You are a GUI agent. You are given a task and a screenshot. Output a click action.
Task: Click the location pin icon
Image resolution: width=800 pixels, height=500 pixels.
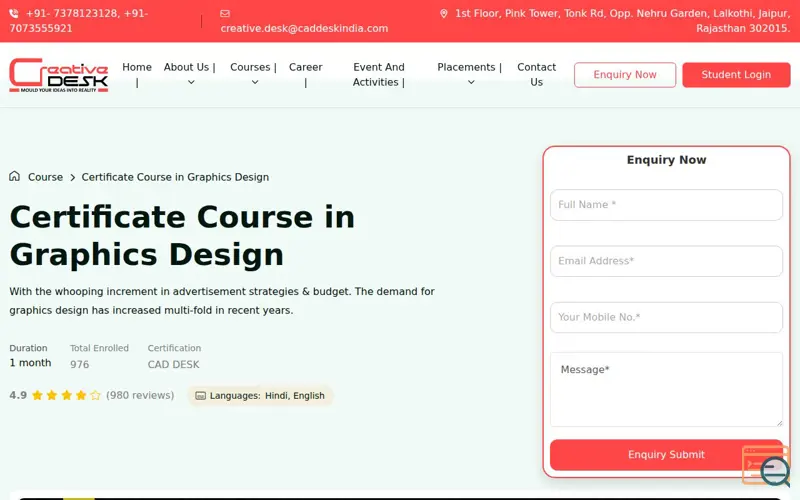point(443,14)
